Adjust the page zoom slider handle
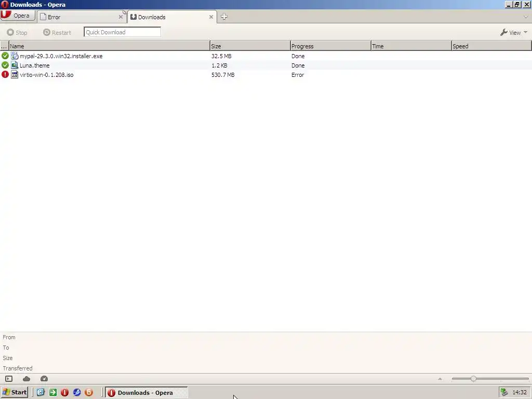Viewport: 532px width, 399px height. pyautogui.click(x=474, y=379)
